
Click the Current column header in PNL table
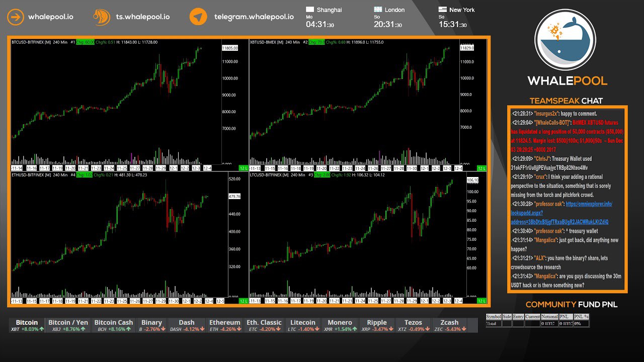(532, 317)
